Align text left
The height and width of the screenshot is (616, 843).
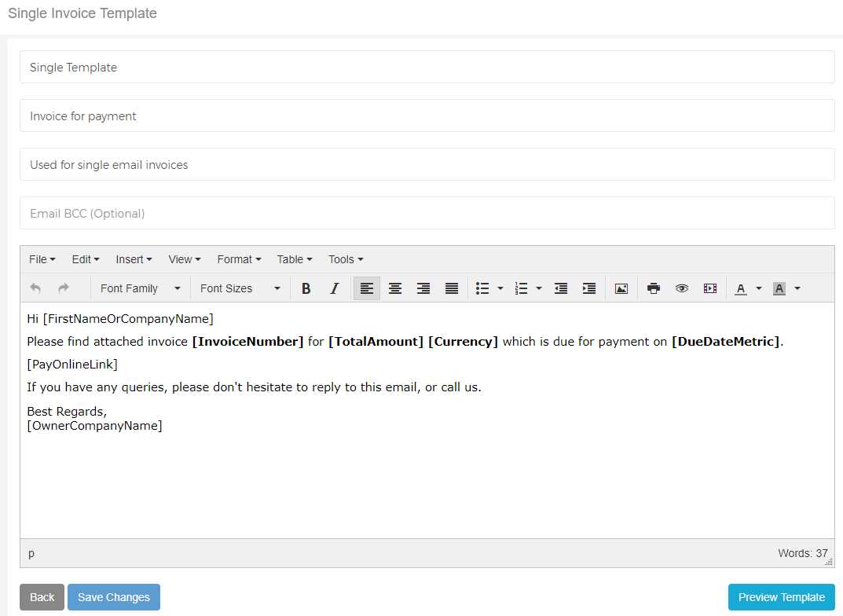[x=367, y=288]
